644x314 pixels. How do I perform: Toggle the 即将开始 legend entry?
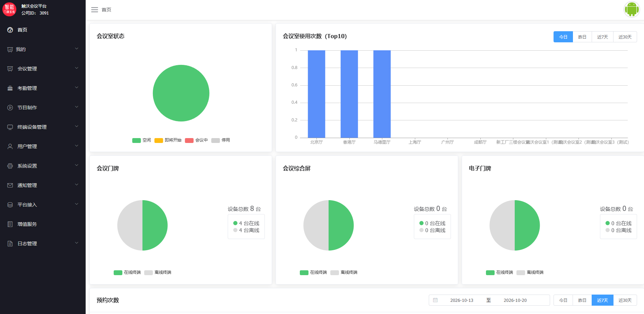[168, 140]
